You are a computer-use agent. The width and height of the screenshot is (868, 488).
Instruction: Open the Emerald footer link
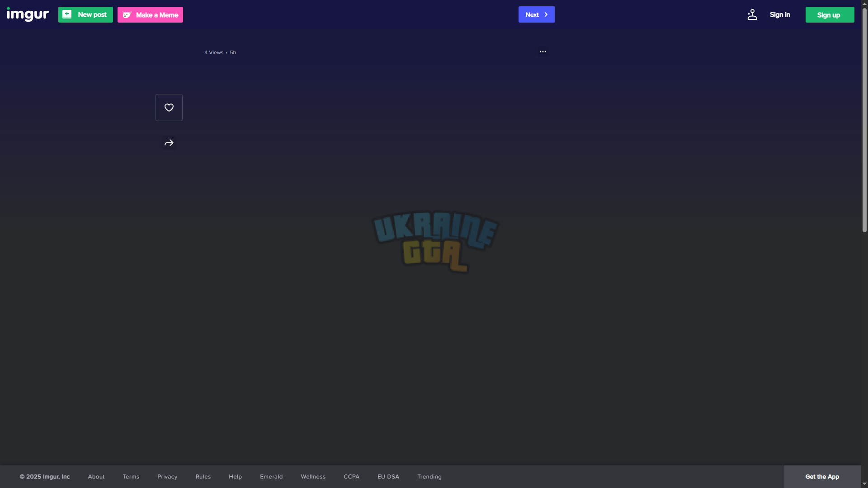coord(271,477)
